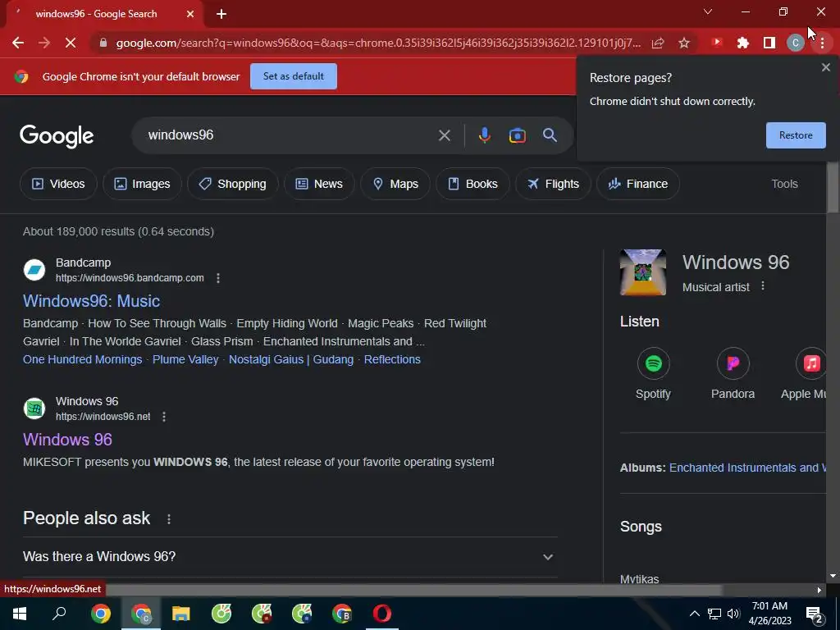Open the Chrome three-dot menu
The height and width of the screenshot is (630, 840).
822,43
